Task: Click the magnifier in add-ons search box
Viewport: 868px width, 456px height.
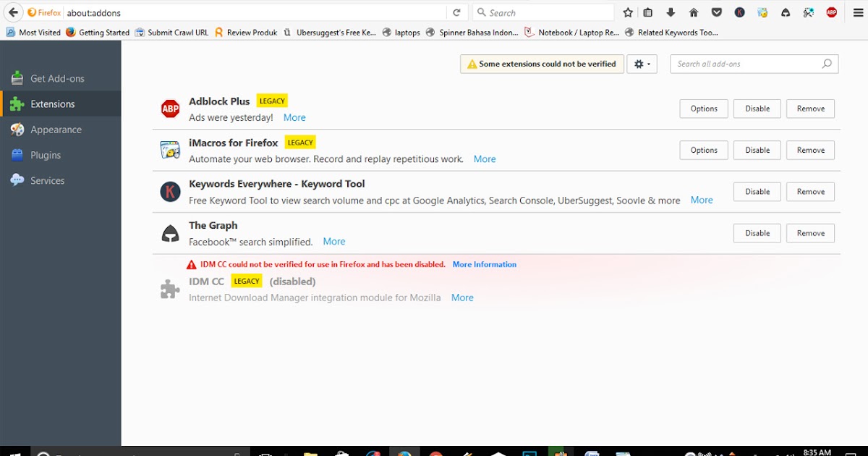Action: [827, 64]
